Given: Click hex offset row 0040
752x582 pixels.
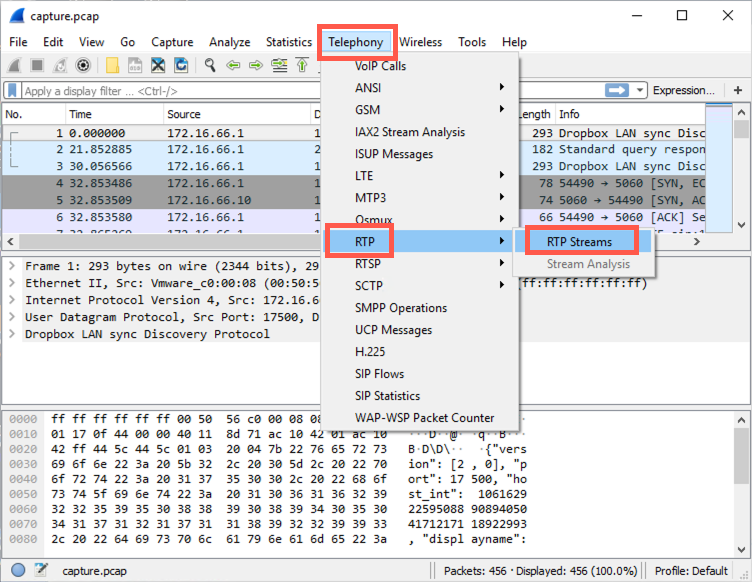Looking at the screenshot, I should click(23, 479).
